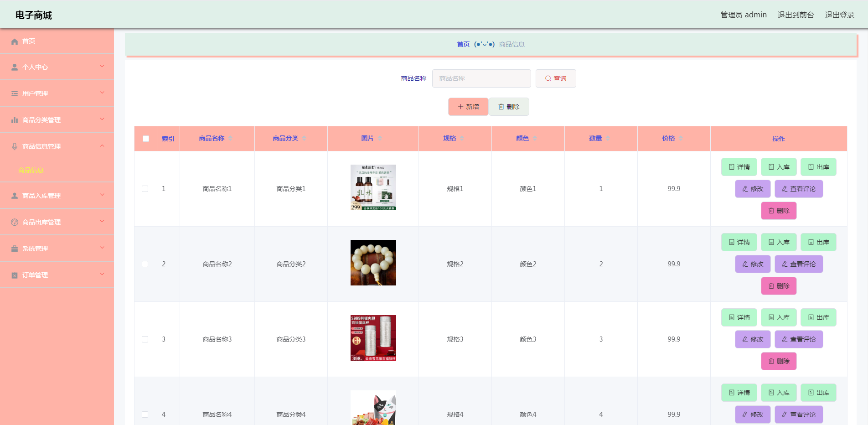Viewport: 868px width, 425px height.
Task: Click 修改 for 商品名称2
Action: [753, 264]
